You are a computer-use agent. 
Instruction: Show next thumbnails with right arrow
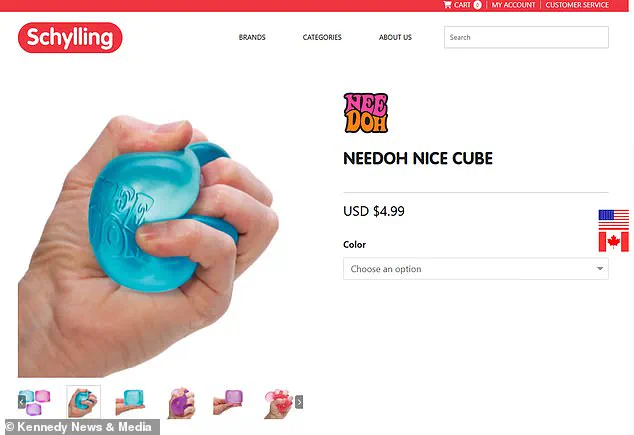[x=299, y=402]
